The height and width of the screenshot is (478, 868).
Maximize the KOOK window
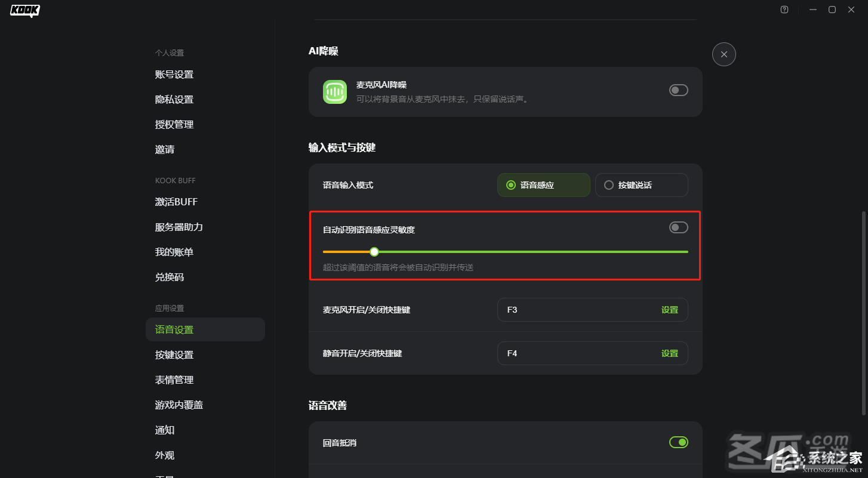[x=832, y=10]
